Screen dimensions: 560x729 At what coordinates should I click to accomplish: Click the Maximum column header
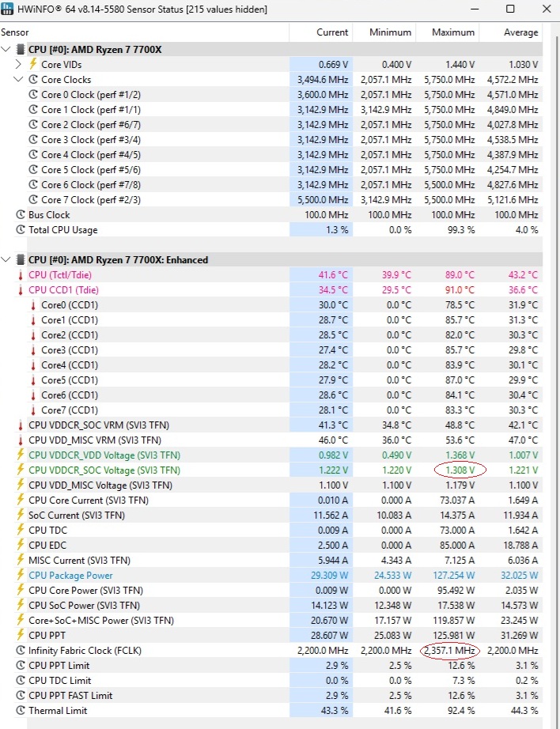453,32
